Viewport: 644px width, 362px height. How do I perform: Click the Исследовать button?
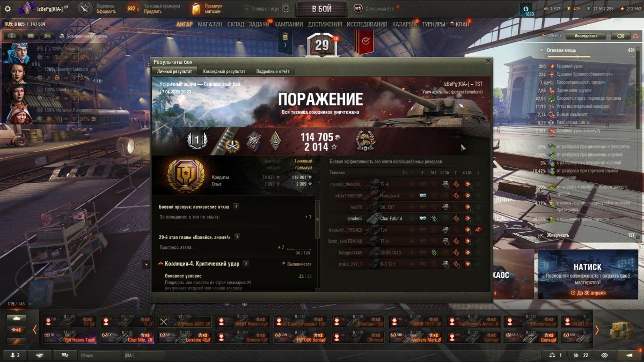click(x=586, y=36)
